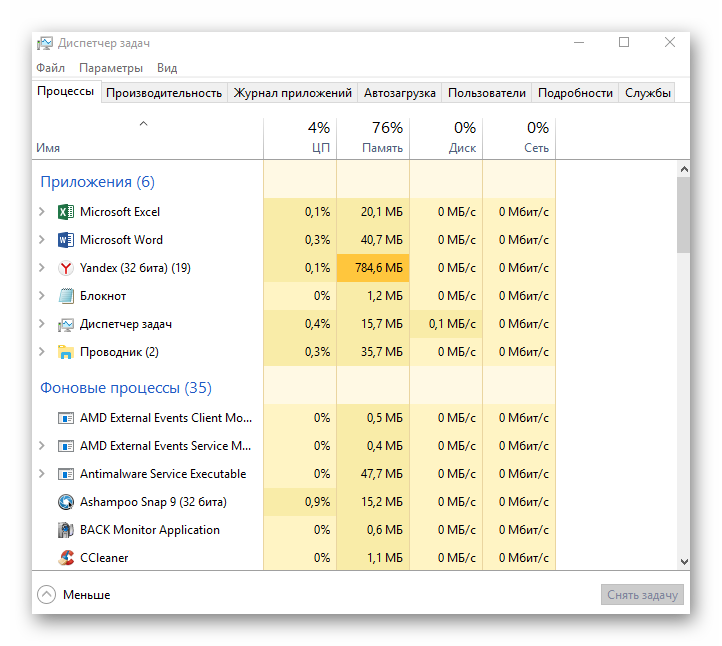Switch to the Журнал приложений tab

coord(292,93)
